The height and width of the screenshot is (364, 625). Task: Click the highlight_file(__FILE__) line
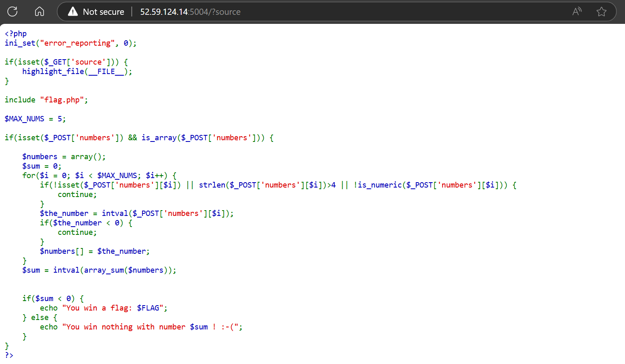click(77, 72)
